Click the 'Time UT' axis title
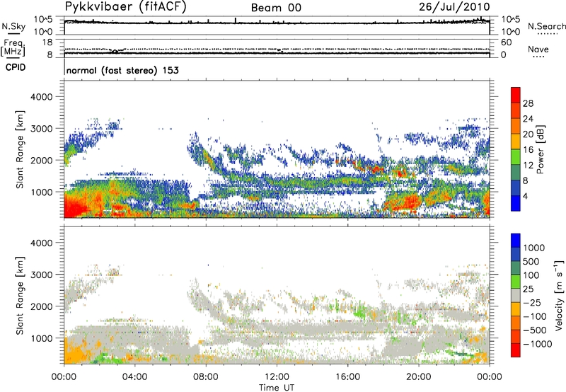 point(277,388)
